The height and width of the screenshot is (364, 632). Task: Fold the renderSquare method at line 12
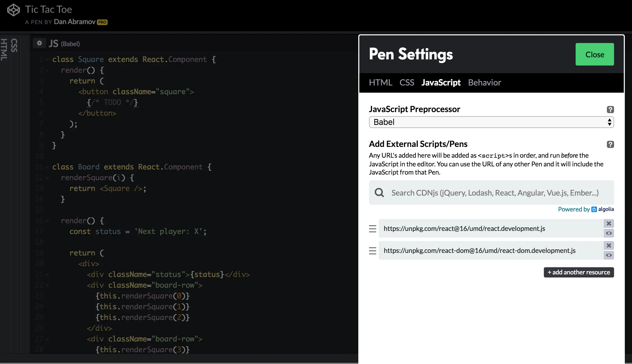[47, 178]
